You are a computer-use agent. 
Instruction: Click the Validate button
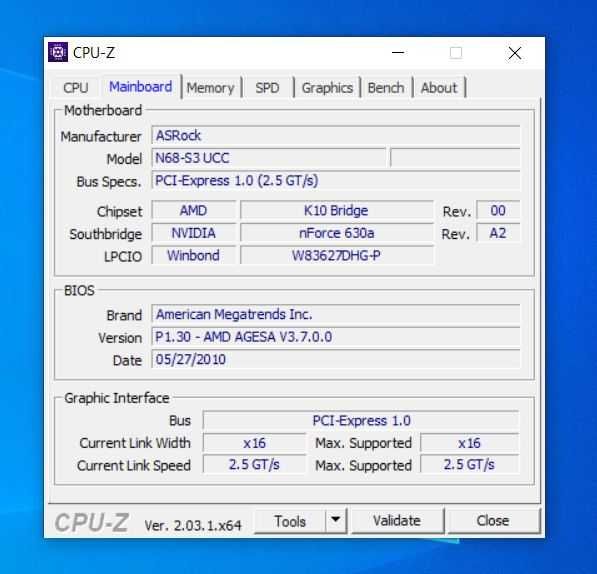[397, 521]
